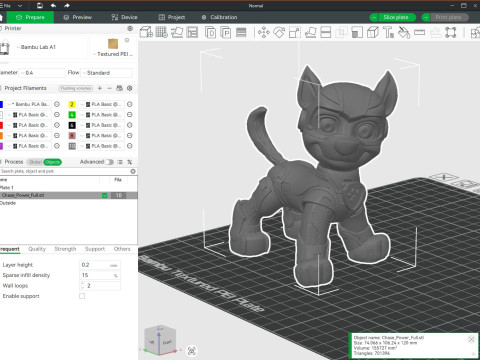Click the Add plate grid icon
The width and height of the screenshot is (480, 360).
tap(162, 32)
